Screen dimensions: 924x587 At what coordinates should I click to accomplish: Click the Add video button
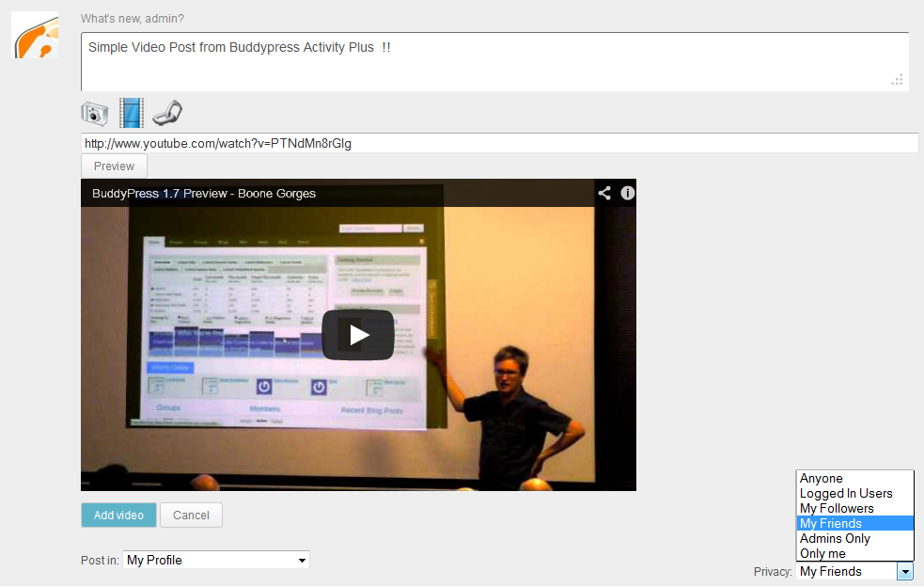pyautogui.click(x=118, y=515)
